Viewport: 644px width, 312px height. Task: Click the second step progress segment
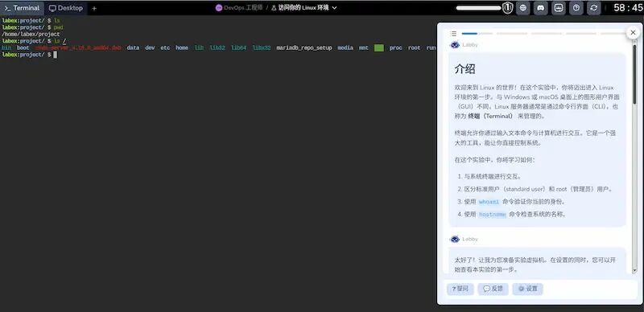click(512, 34)
